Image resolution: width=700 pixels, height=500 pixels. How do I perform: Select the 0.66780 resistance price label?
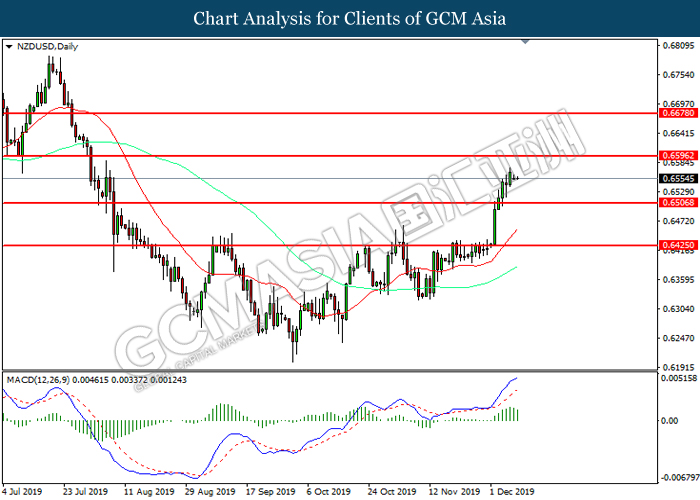coord(678,113)
